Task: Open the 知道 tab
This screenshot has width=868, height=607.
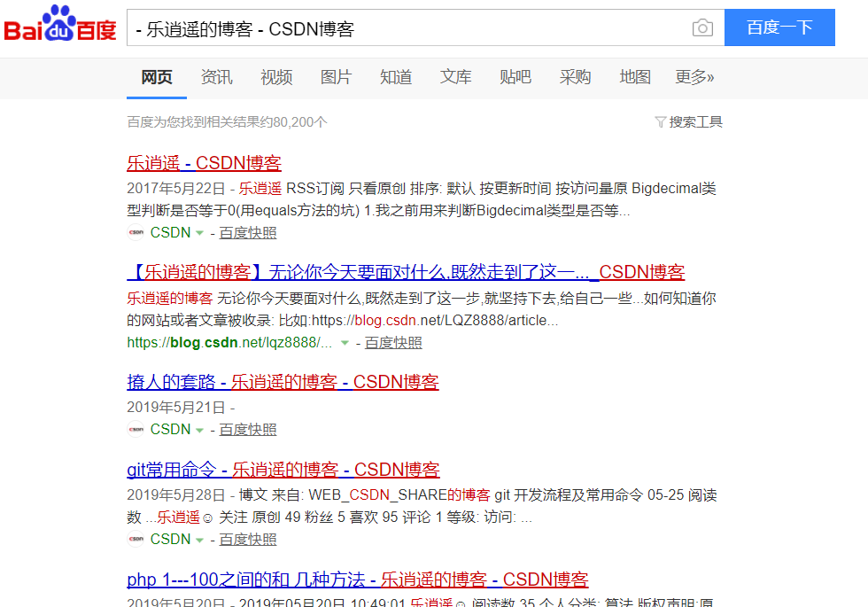Action: (396, 77)
